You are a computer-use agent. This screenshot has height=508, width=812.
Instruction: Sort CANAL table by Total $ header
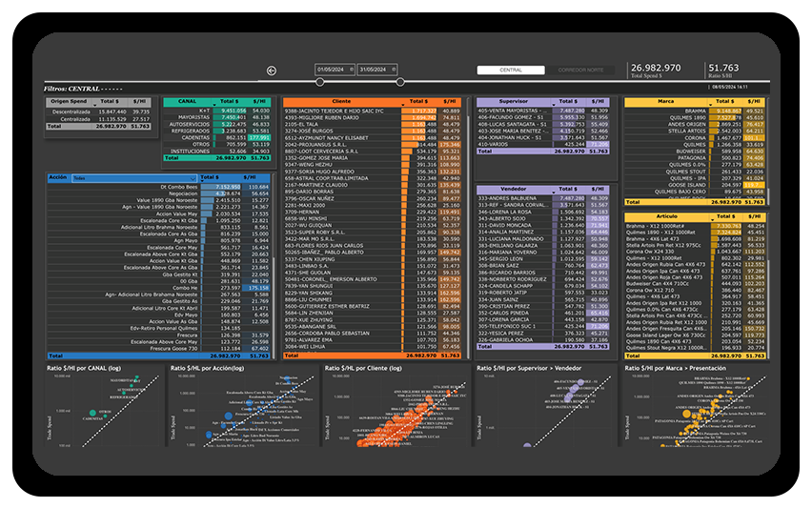coord(230,101)
